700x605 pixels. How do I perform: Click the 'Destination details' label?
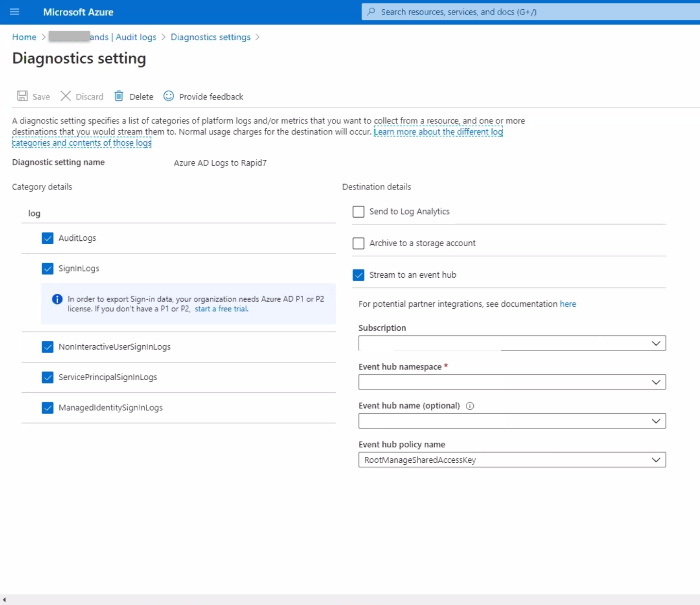(x=376, y=187)
